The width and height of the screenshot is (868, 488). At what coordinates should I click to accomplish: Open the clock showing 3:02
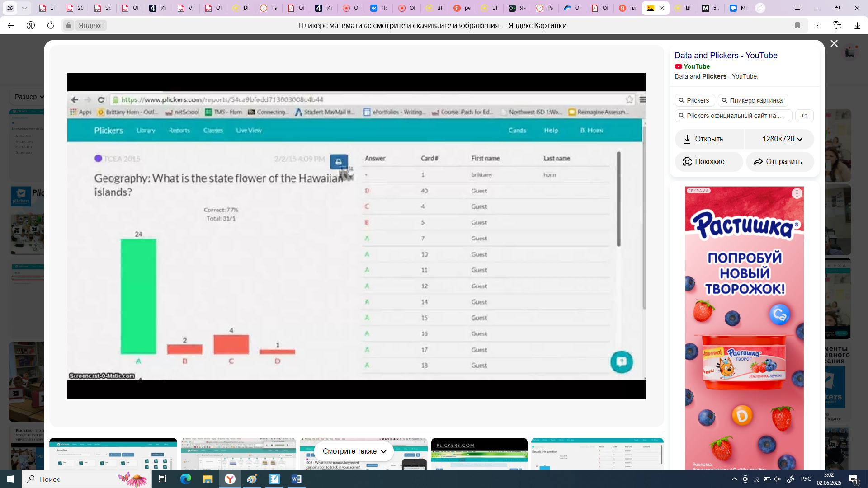coord(829,479)
